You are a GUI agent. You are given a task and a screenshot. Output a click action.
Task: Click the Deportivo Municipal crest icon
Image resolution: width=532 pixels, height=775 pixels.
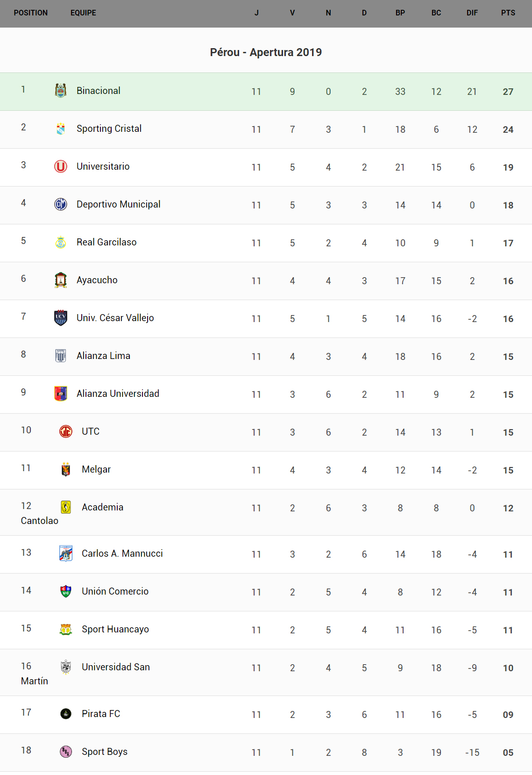pos(61,204)
